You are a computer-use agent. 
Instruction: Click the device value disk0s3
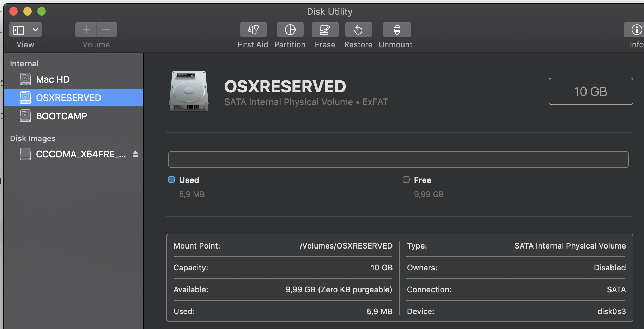tap(612, 311)
